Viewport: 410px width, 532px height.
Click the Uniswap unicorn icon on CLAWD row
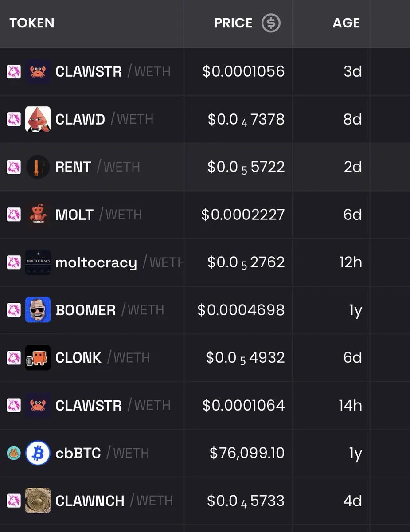pos(14,119)
